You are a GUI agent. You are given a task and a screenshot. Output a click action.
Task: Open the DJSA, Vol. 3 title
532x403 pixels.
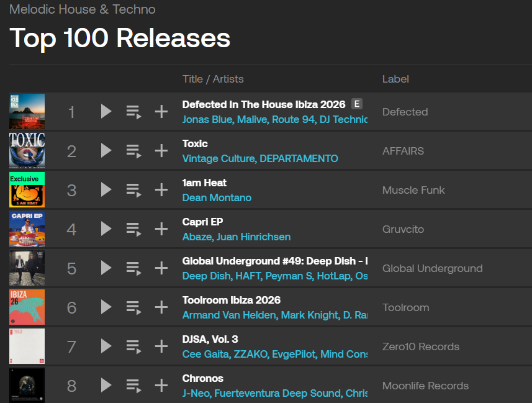coord(210,339)
